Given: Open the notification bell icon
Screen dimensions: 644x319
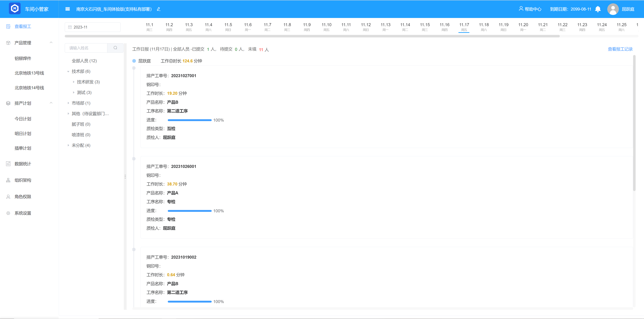Looking at the screenshot, I should pos(598,9).
